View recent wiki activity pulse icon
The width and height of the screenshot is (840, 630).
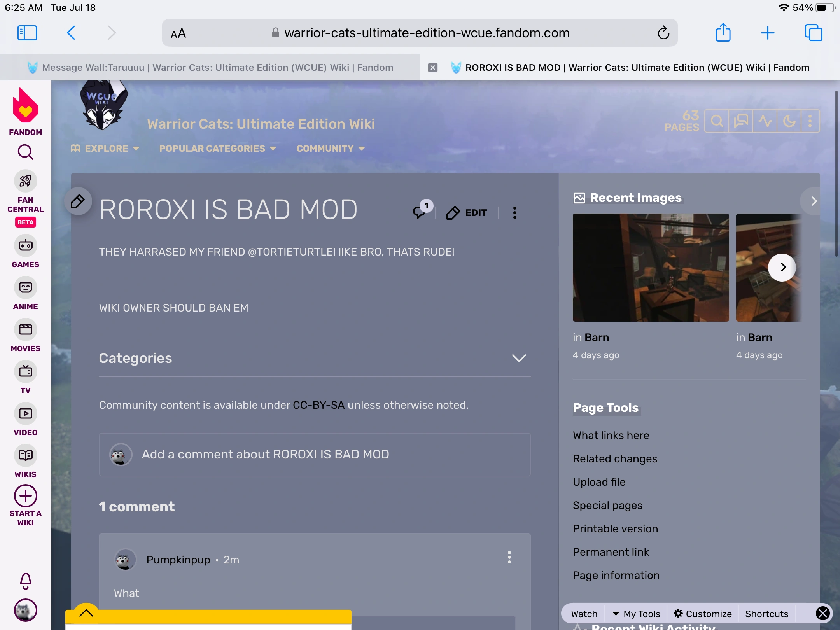pyautogui.click(x=765, y=121)
